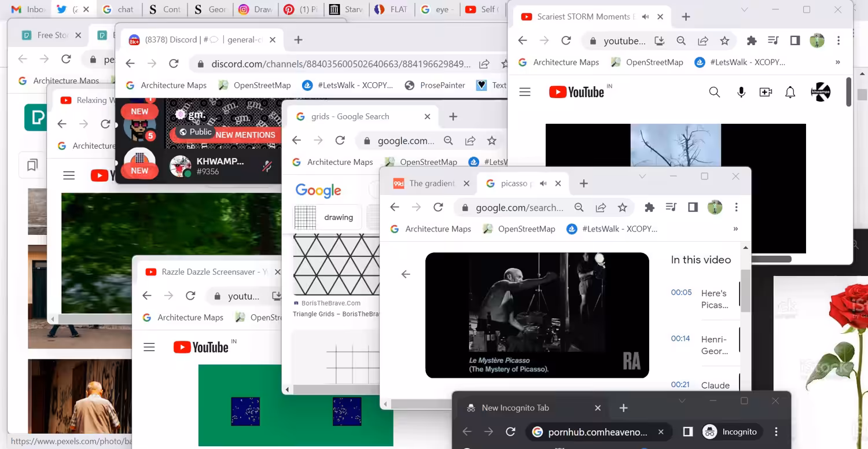Open YouTube notifications bell
Screen dimensions: 868x449
click(x=790, y=92)
